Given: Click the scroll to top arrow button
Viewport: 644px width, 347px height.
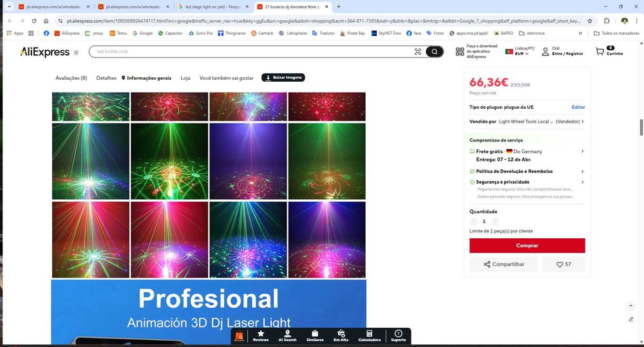Looking at the screenshot, I should point(631,306).
